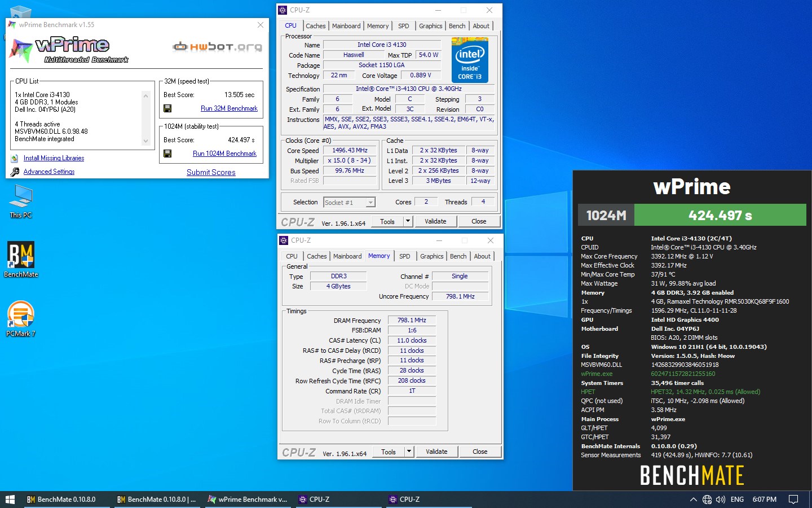Open Bench tab in upper CPU-Z
Viewport: 812px width, 508px height.
click(457, 26)
